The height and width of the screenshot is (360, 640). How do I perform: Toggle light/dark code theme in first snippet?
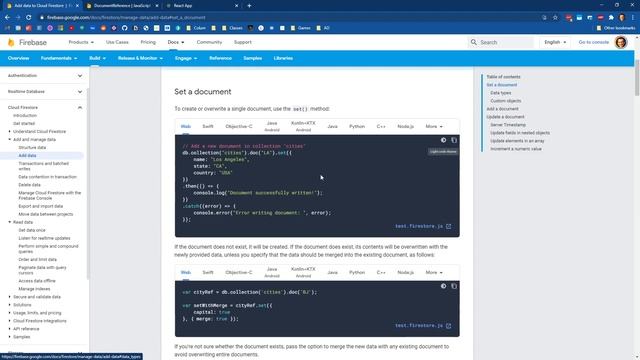(443, 140)
